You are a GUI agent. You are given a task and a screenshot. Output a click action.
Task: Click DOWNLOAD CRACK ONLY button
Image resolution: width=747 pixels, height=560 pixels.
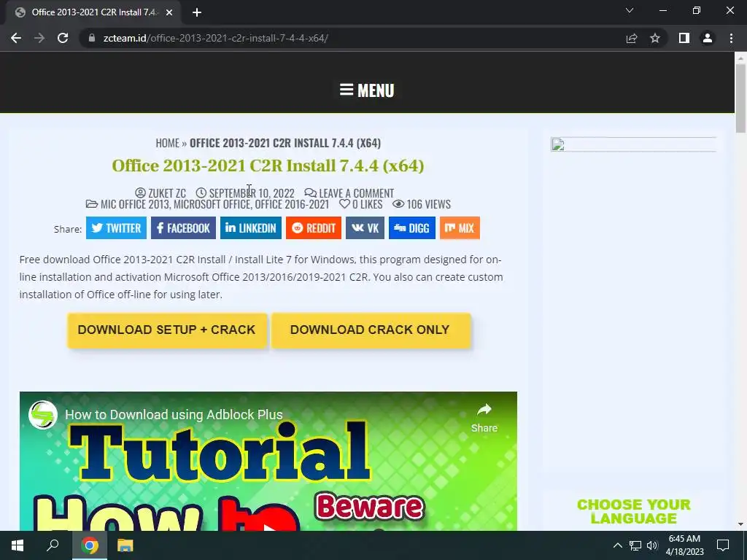click(x=370, y=330)
